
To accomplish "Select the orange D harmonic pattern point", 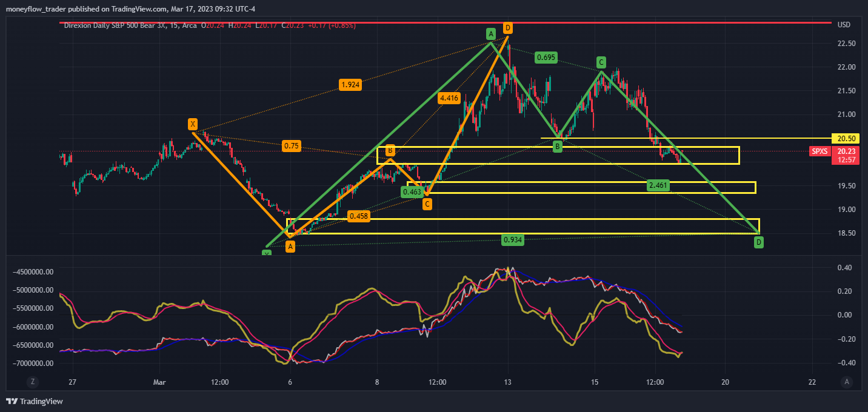I will tap(508, 28).
